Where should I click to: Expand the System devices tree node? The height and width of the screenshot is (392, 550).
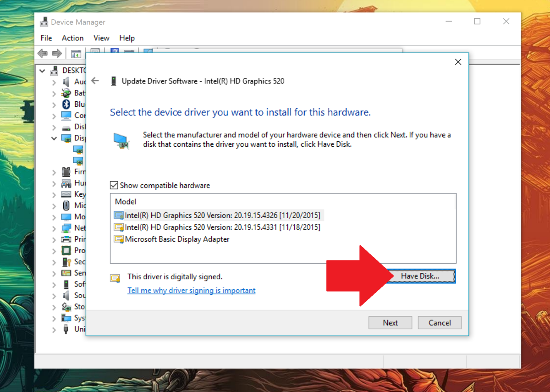54,318
